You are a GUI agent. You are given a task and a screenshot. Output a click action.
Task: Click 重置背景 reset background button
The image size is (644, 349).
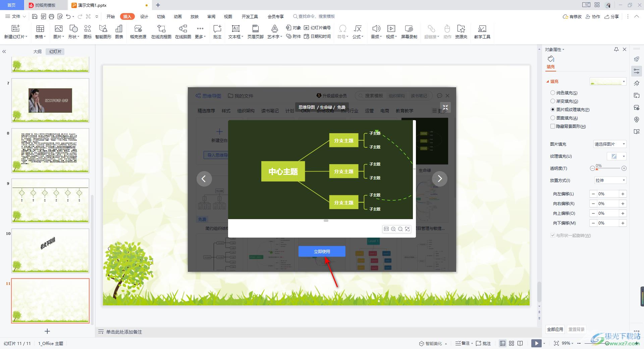[x=576, y=329]
